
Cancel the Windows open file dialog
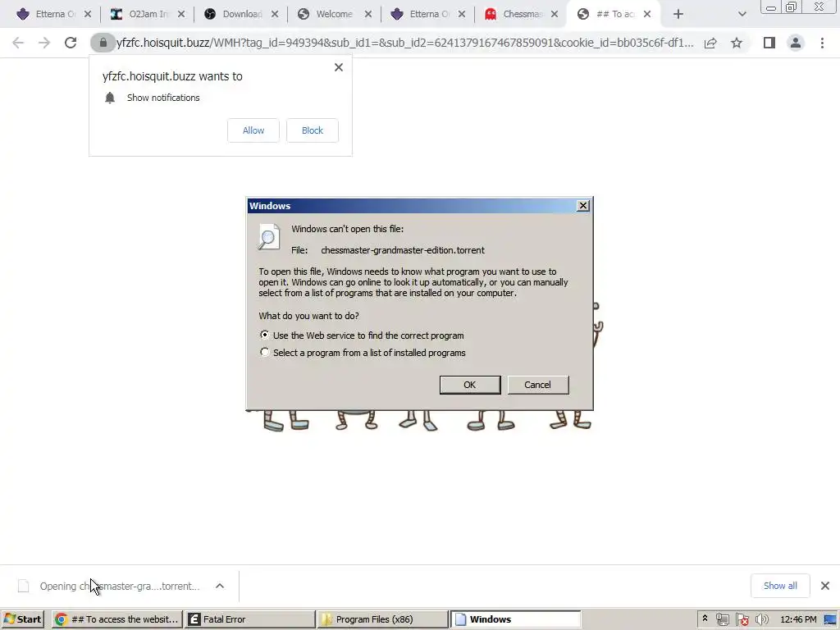tap(538, 385)
